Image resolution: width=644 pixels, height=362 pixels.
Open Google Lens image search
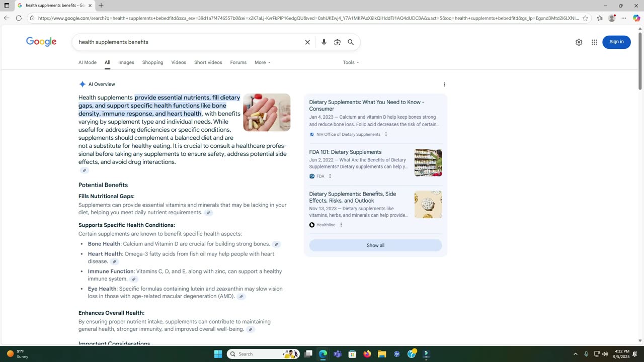pyautogui.click(x=337, y=42)
